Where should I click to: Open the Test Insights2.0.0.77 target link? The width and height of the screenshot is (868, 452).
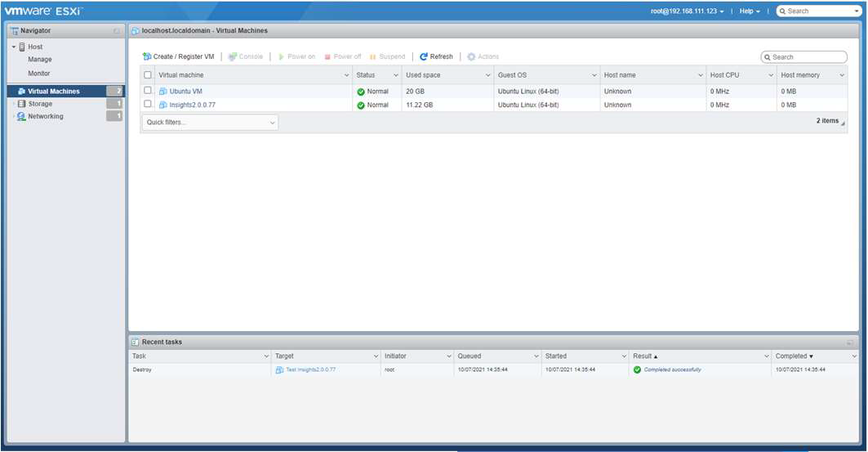pos(310,369)
